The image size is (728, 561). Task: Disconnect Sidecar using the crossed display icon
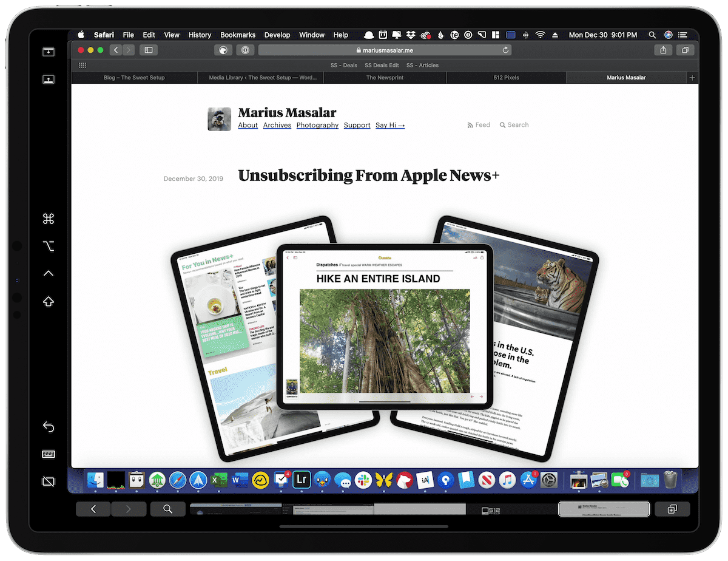[x=49, y=481]
